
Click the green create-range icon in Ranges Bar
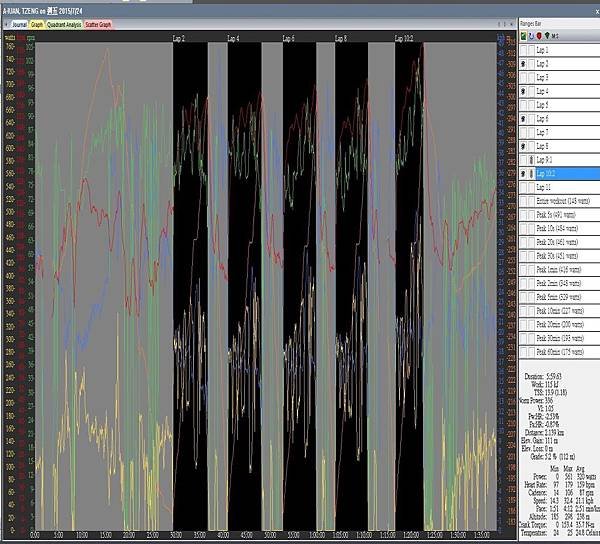(x=523, y=36)
